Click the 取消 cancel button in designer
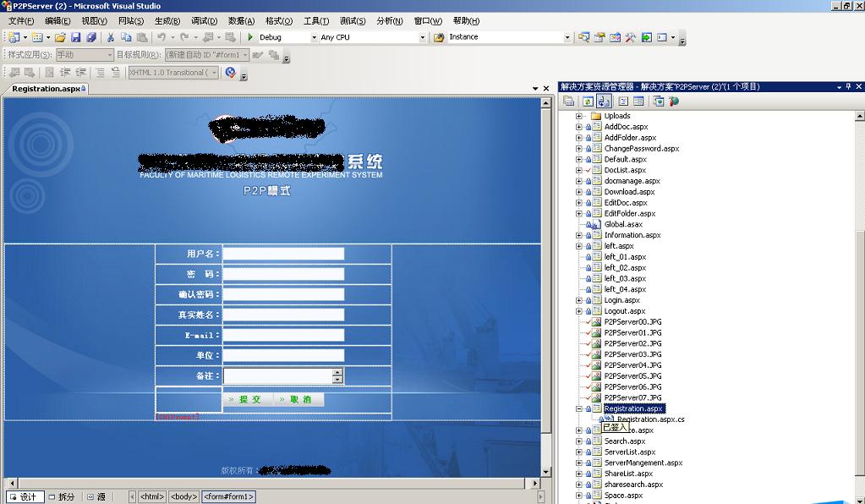Viewport: 865px width, 504px height. click(299, 399)
